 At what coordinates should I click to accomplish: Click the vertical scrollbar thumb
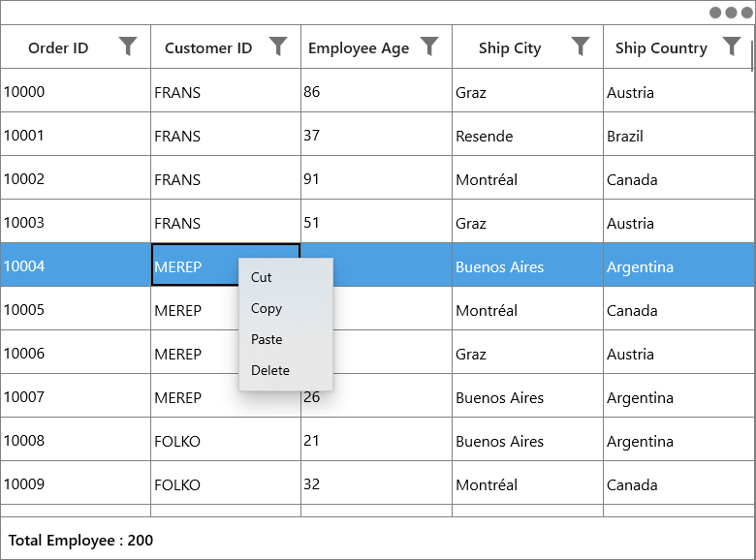tap(752, 56)
